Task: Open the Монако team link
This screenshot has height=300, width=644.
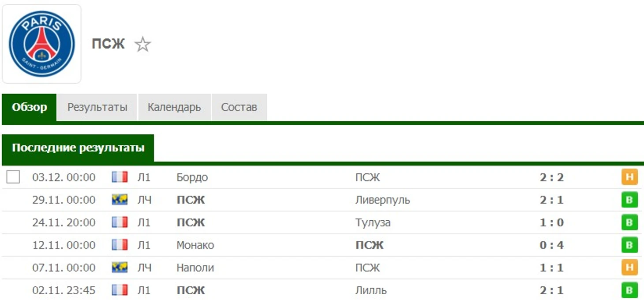Action: click(x=195, y=245)
